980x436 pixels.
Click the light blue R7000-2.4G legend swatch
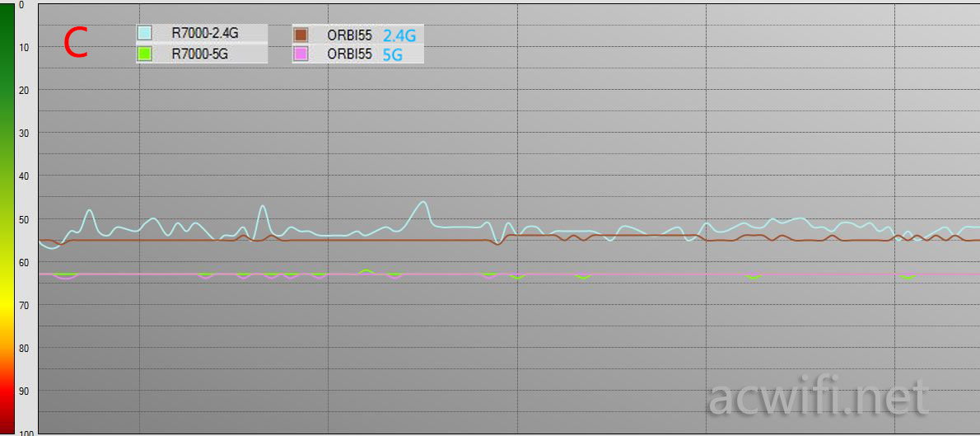coord(144,34)
